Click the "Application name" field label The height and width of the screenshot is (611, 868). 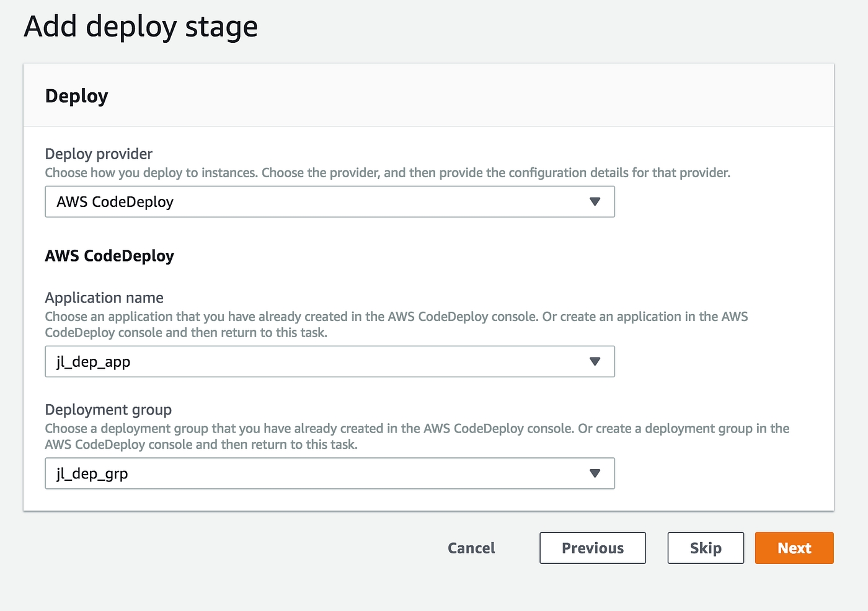(104, 297)
